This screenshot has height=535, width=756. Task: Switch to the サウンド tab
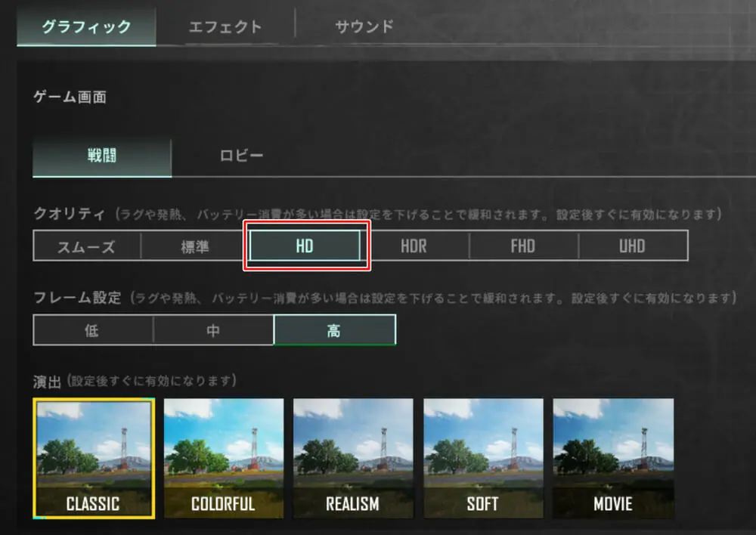[x=364, y=26]
